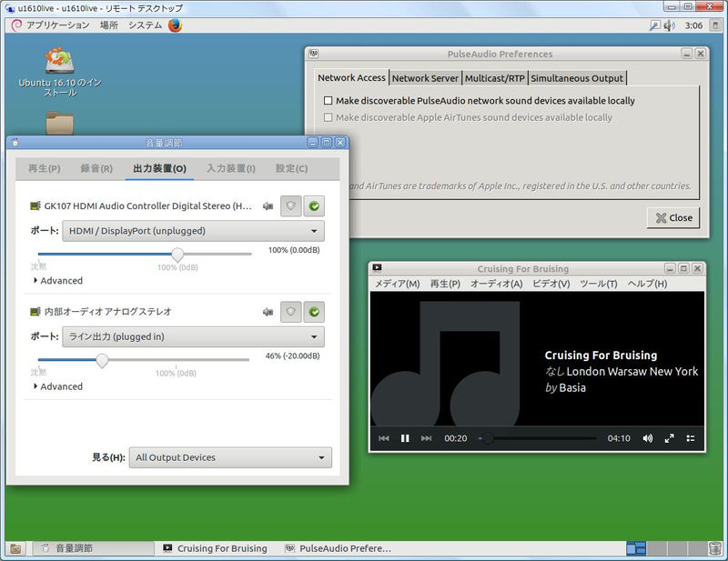Open the media player window menu icon
Viewport: 728px width, 561px height.
(377, 267)
